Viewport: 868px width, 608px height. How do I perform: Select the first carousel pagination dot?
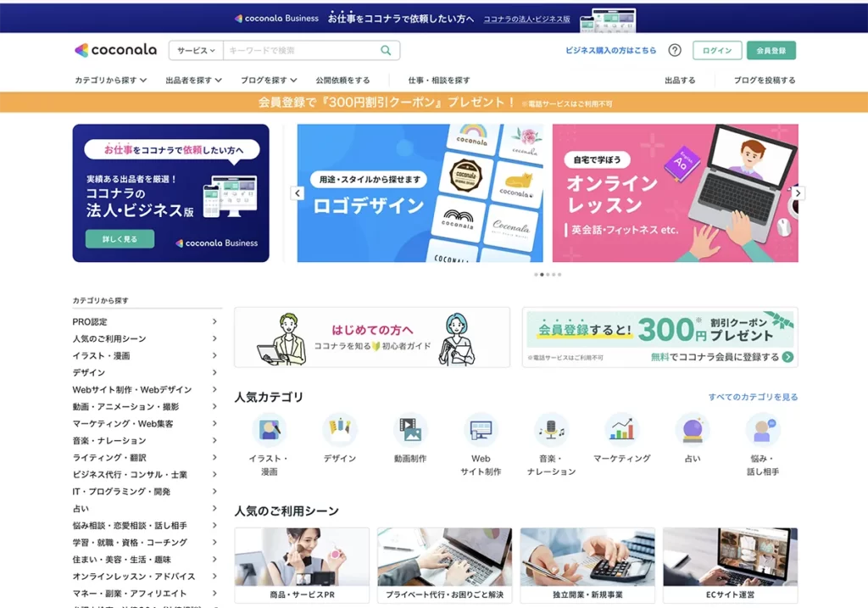coord(536,275)
